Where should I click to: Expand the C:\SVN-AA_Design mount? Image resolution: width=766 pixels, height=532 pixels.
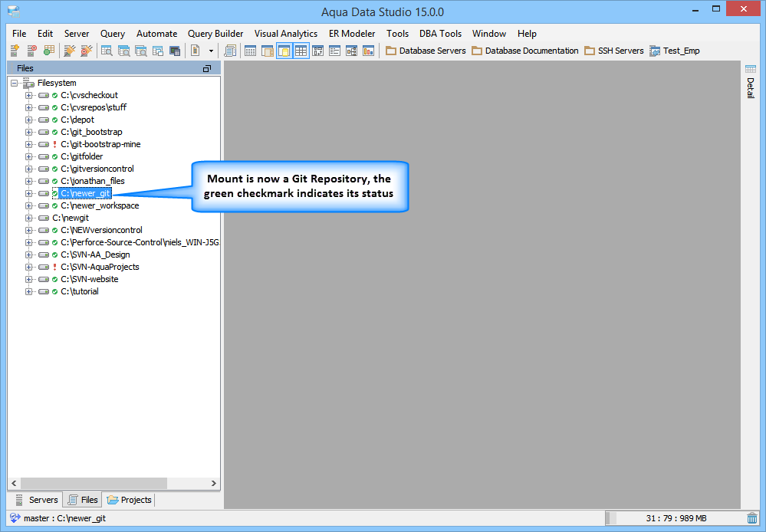pyautogui.click(x=29, y=255)
